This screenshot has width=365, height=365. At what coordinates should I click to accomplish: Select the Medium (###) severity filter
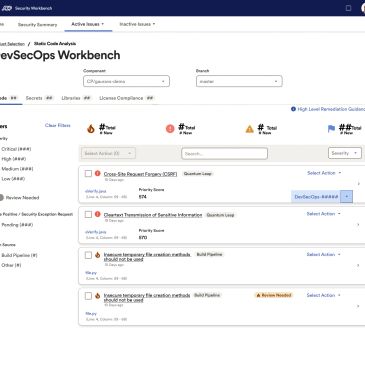point(17,169)
